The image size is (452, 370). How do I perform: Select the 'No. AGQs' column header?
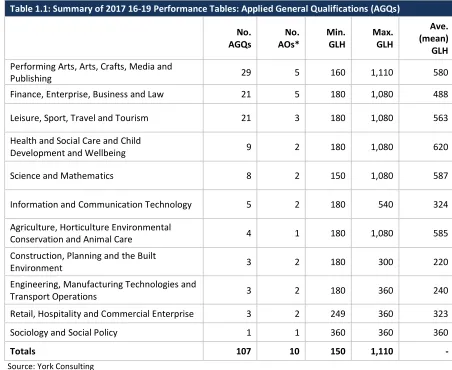point(240,38)
